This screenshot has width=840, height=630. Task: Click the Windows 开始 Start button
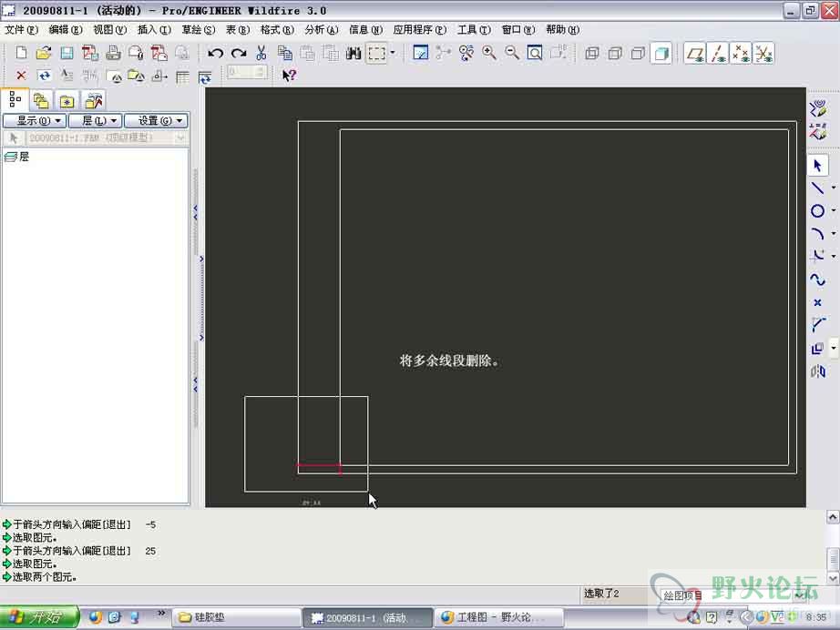pos(40,617)
